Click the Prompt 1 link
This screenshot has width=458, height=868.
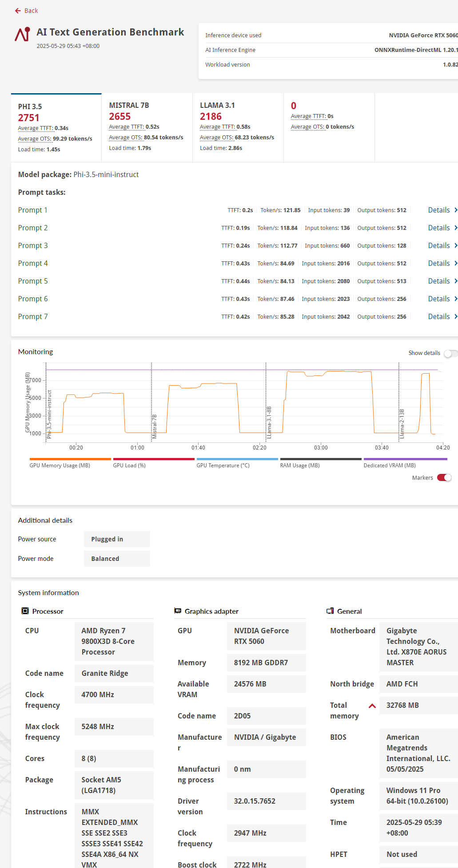click(32, 210)
